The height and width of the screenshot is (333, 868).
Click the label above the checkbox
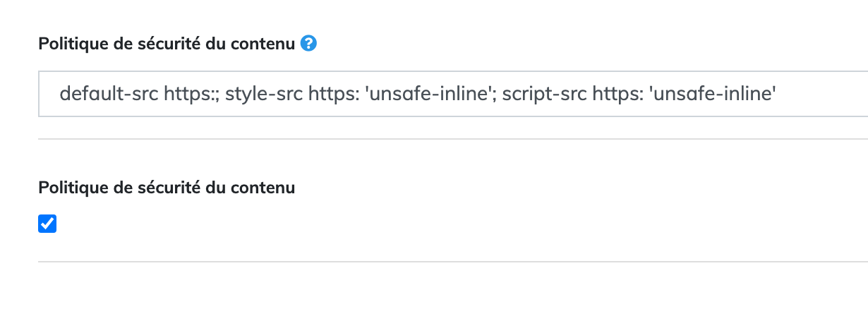coord(167,188)
